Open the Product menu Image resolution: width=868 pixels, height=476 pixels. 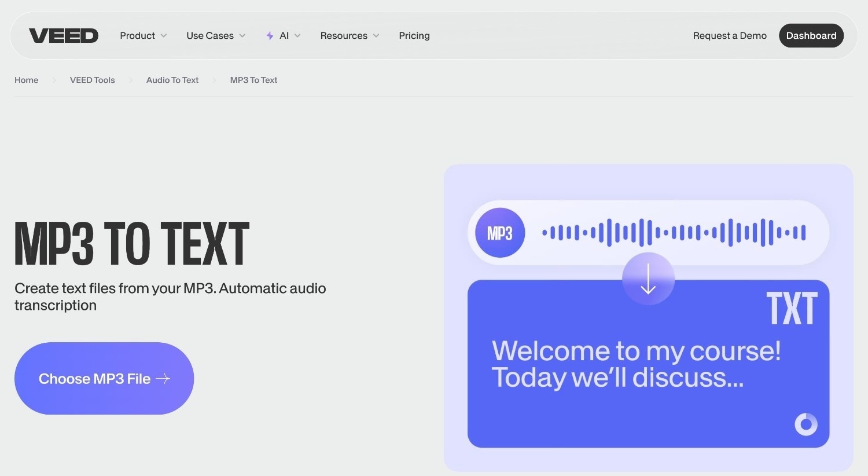coord(144,36)
